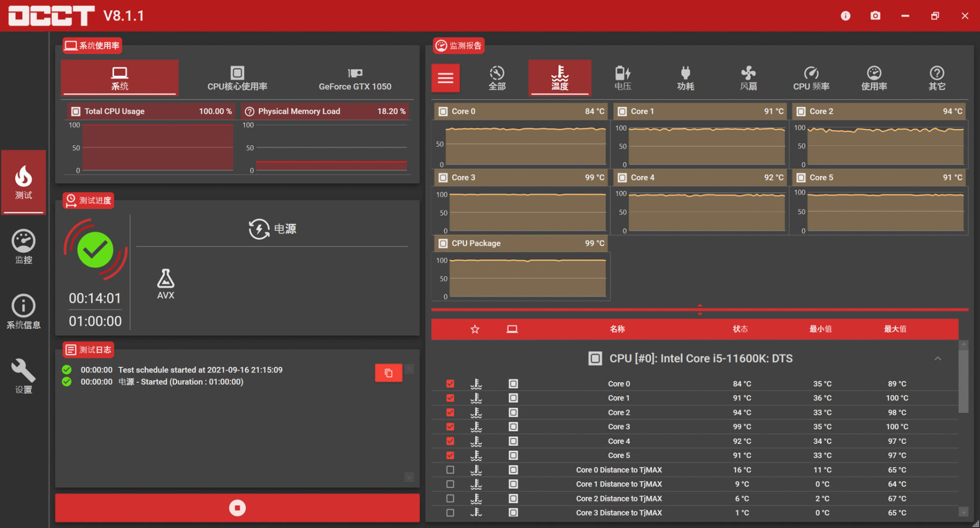Click the Total CPU Usage graph

158,147
